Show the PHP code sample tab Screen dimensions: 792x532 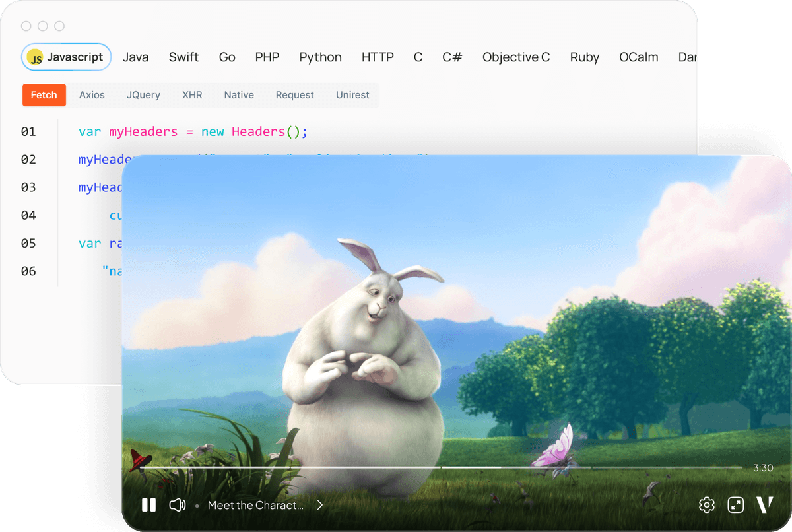(x=267, y=57)
